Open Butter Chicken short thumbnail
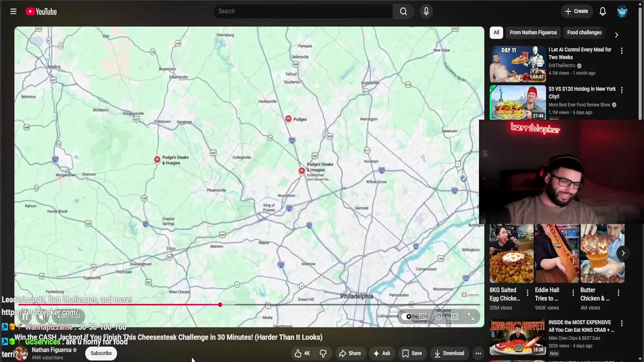This screenshot has width=644, height=362. tap(602, 253)
